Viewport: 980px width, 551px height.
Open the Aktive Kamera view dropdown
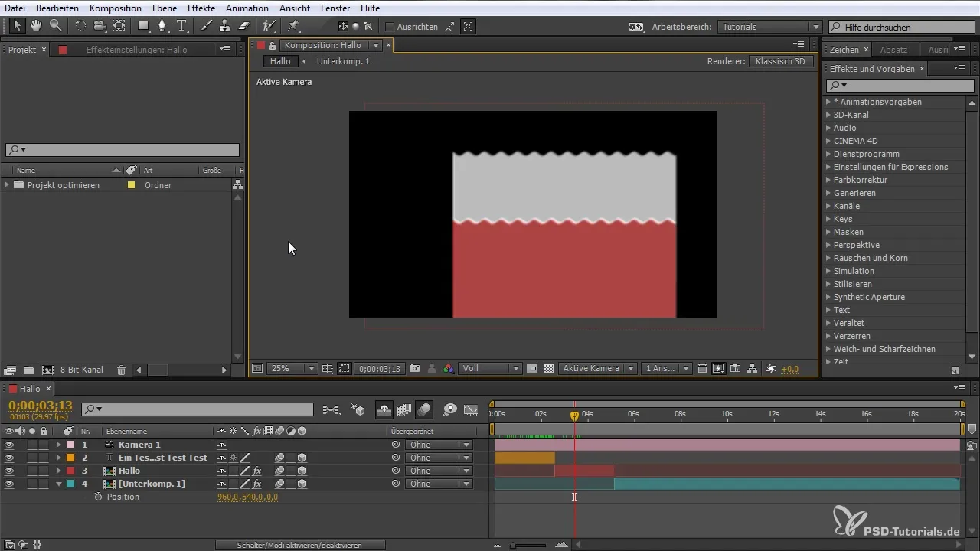[x=598, y=368]
